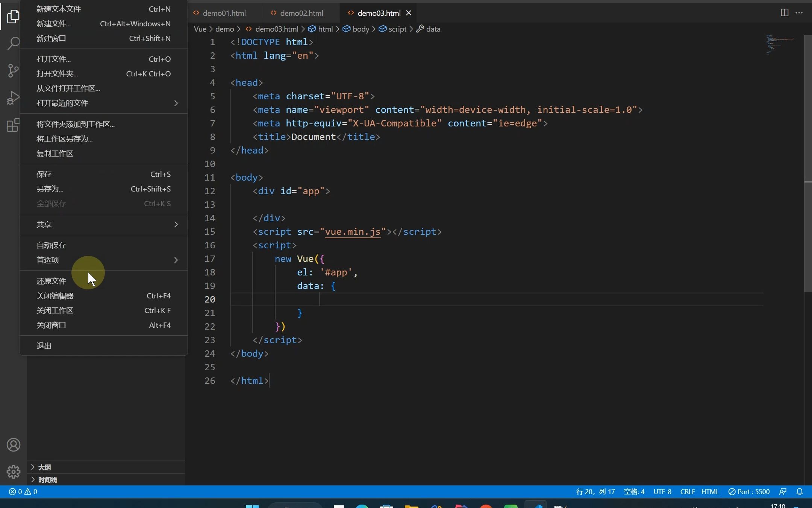Open Source Control view icon
This screenshot has height=508, width=812.
(13, 70)
